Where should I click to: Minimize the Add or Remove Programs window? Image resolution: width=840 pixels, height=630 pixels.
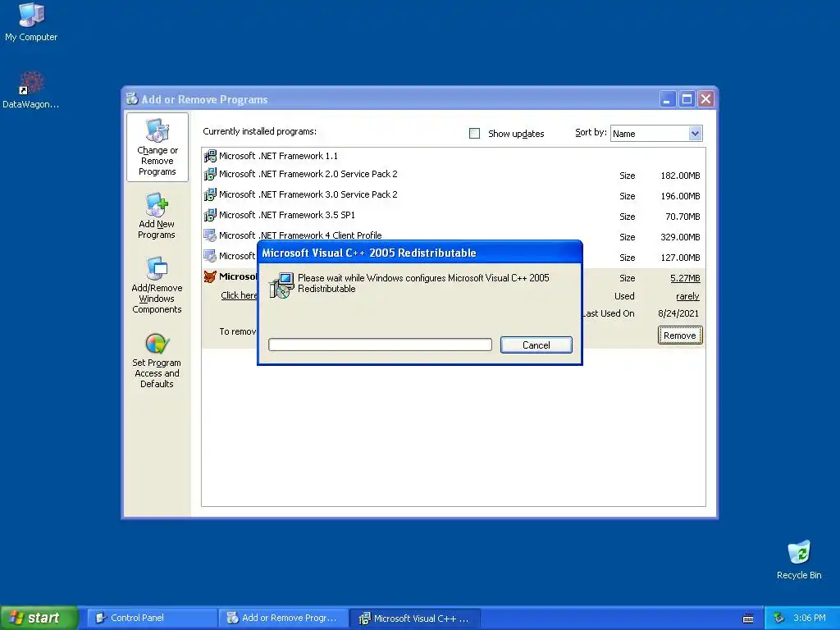(668, 99)
